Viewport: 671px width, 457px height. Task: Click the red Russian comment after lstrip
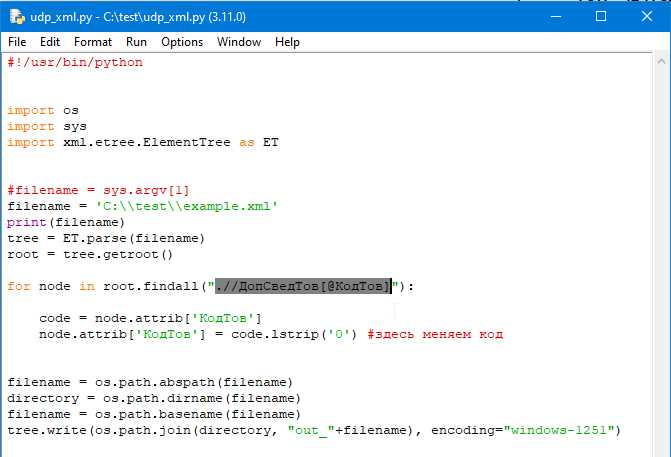click(434, 334)
